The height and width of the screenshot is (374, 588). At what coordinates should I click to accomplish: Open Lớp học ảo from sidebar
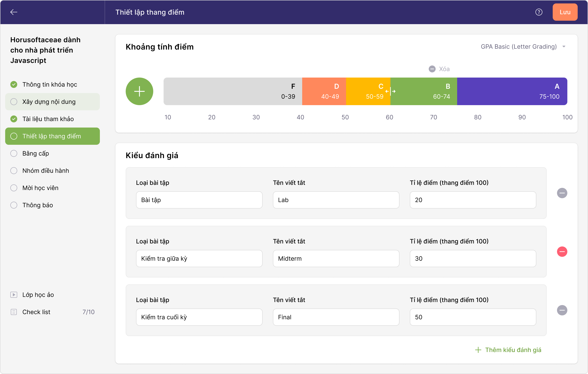click(38, 295)
